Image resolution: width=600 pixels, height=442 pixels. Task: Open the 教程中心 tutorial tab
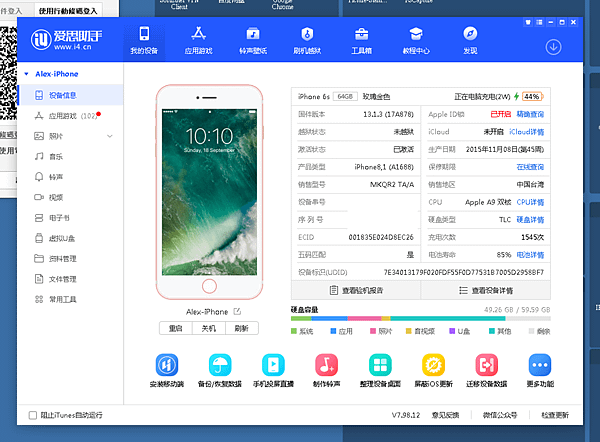click(x=416, y=41)
